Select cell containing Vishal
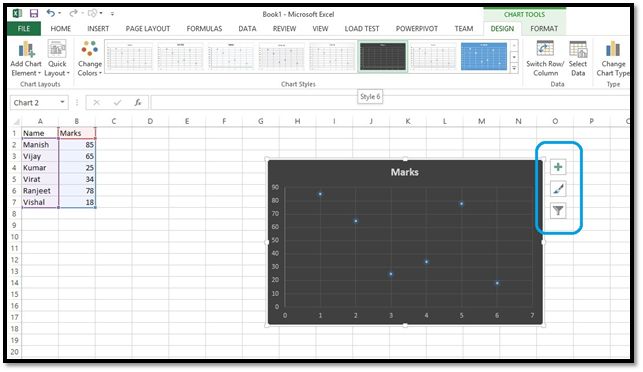This screenshot has width=643, height=372. (40, 202)
